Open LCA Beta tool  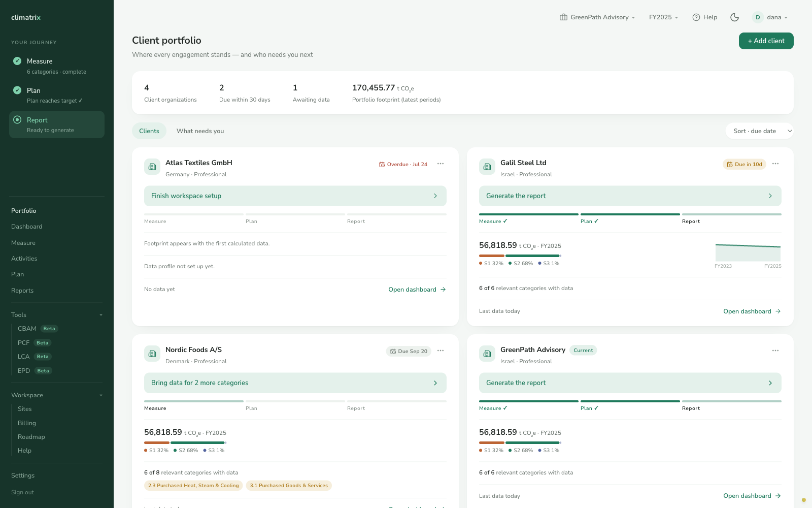pyautogui.click(x=35, y=357)
